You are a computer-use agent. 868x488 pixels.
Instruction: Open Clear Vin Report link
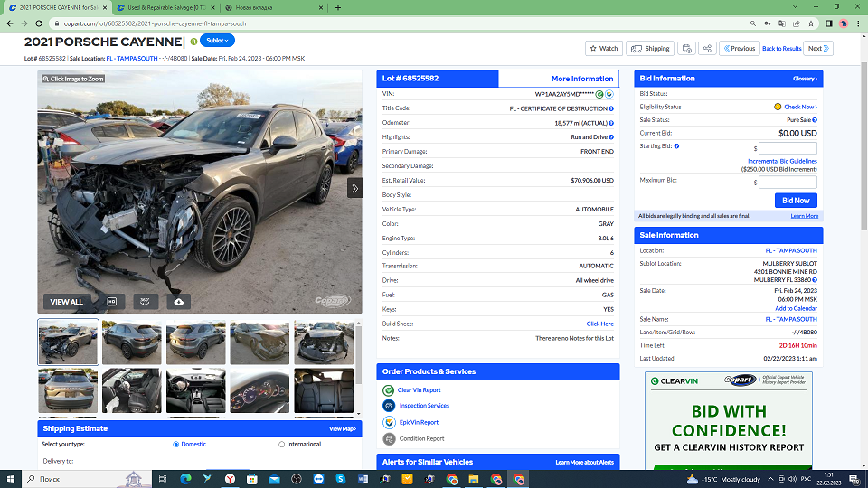tap(419, 390)
